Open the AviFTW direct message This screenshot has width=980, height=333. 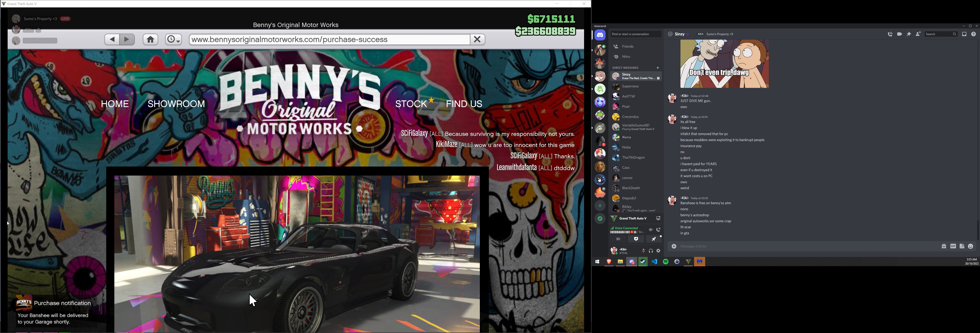(x=636, y=97)
